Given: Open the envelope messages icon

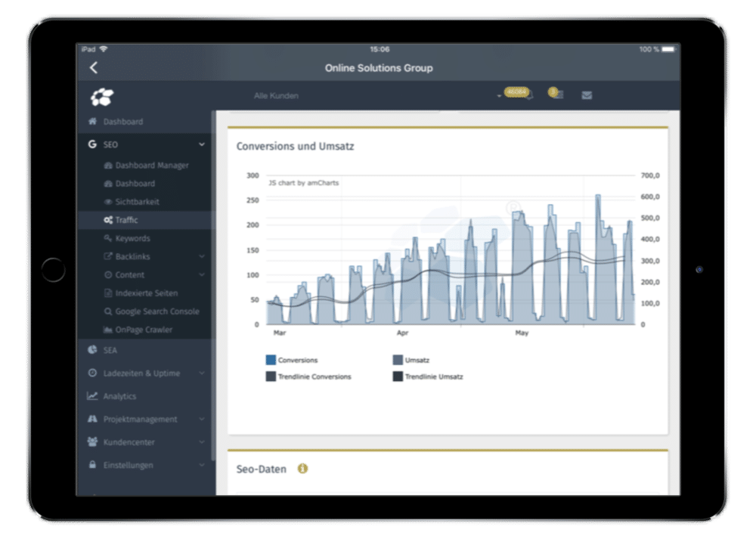Looking at the screenshot, I should click(x=586, y=96).
